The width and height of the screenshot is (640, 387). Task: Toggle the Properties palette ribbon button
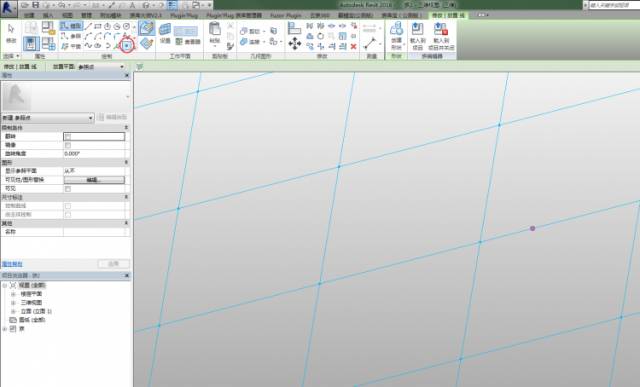click(x=31, y=43)
